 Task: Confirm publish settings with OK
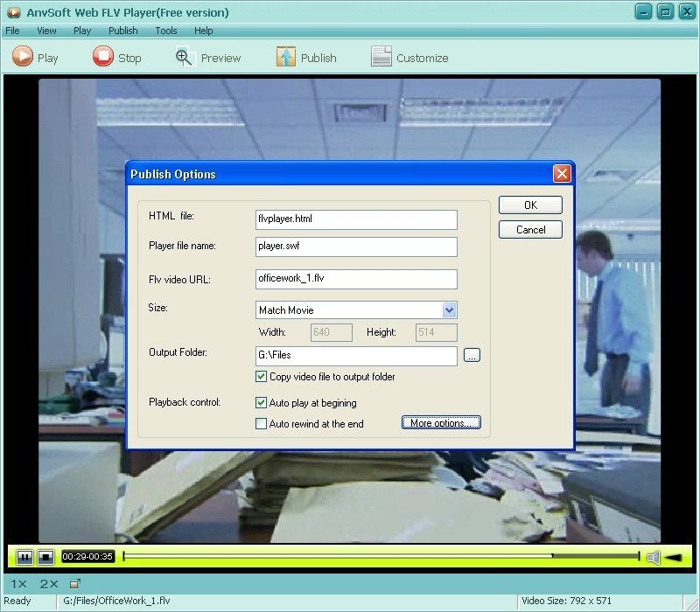point(529,205)
